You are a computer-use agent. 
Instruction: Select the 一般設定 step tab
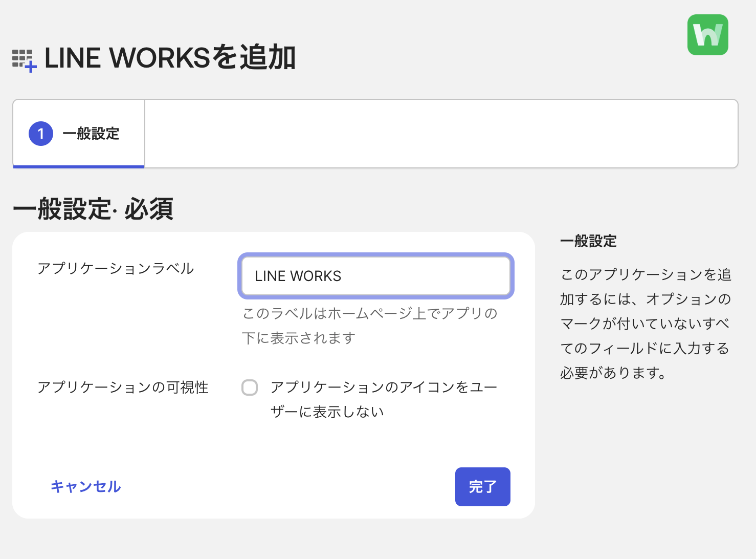79,134
